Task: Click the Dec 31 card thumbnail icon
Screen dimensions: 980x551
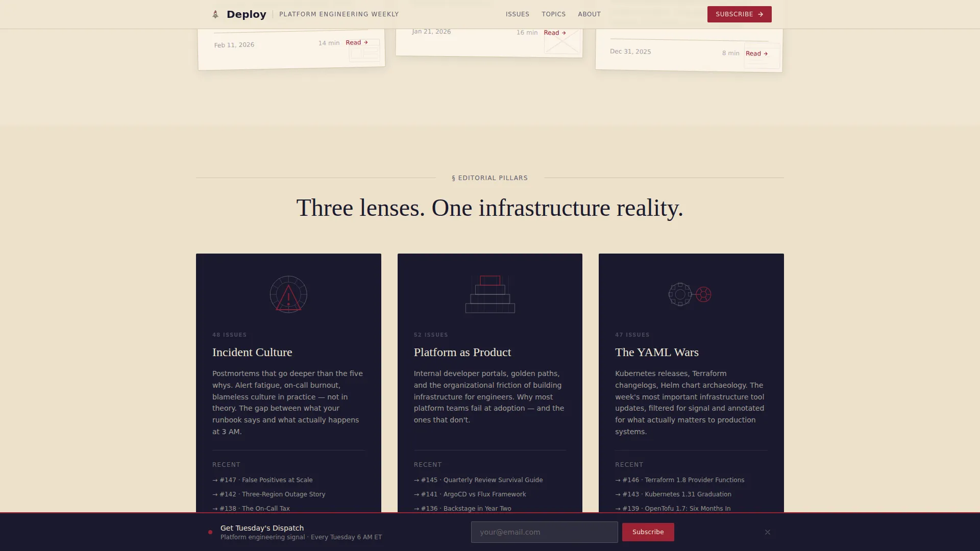Action: [x=762, y=56]
